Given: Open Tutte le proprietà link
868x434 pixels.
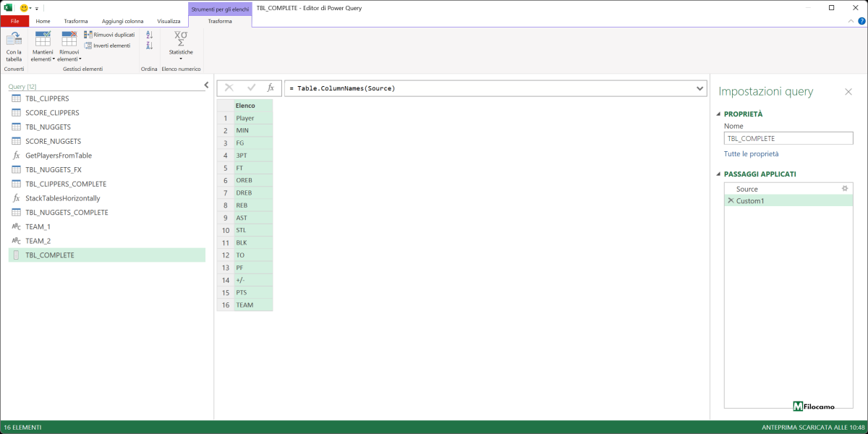Looking at the screenshot, I should tap(752, 154).
